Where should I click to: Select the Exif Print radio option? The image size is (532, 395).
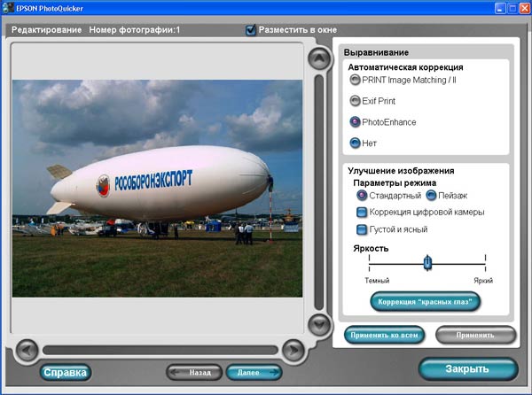point(355,101)
